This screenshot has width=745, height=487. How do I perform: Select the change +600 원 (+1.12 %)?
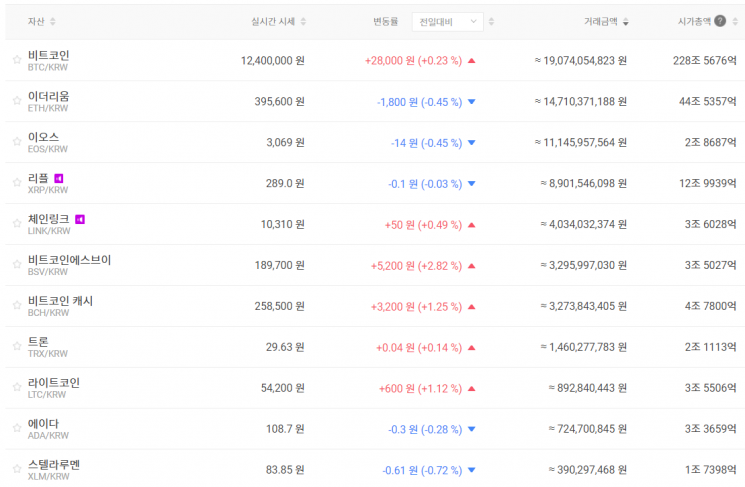coord(420,388)
